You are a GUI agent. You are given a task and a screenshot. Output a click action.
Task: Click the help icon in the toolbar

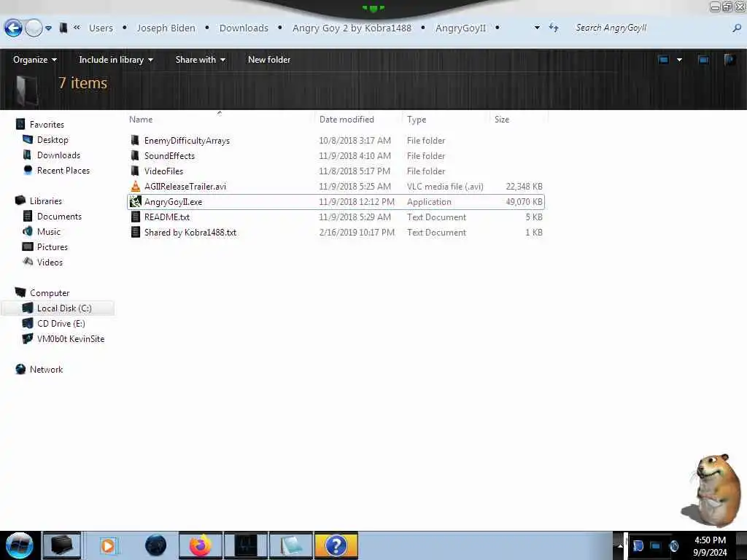tap(729, 60)
